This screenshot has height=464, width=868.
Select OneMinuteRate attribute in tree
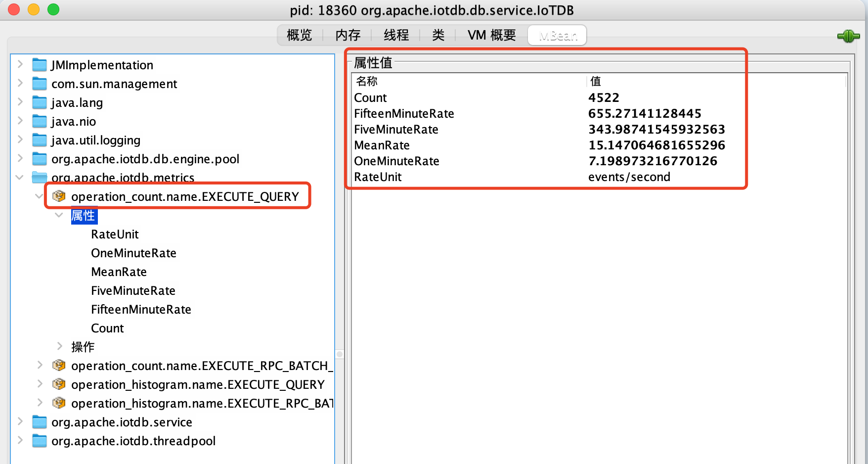(x=133, y=253)
